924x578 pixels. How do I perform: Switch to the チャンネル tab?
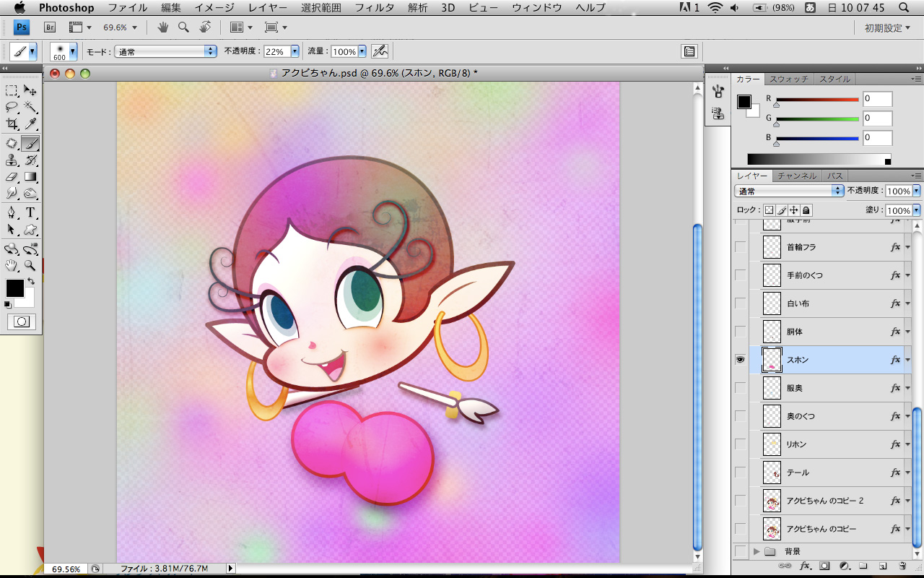coord(797,176)
